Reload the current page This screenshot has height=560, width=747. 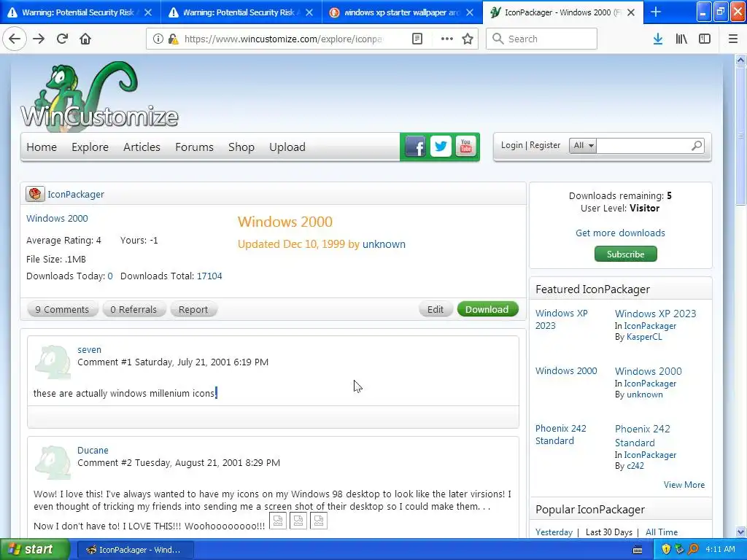coord(62,39)
